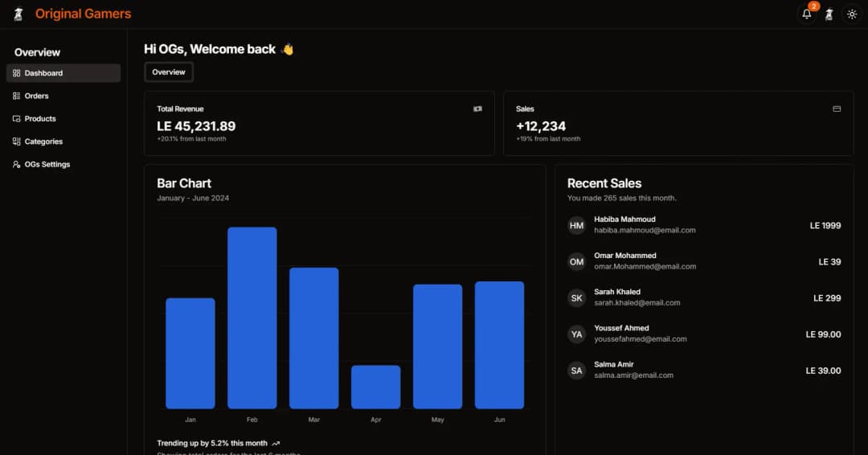Click the LE 299 sale amount

point(827,297)
